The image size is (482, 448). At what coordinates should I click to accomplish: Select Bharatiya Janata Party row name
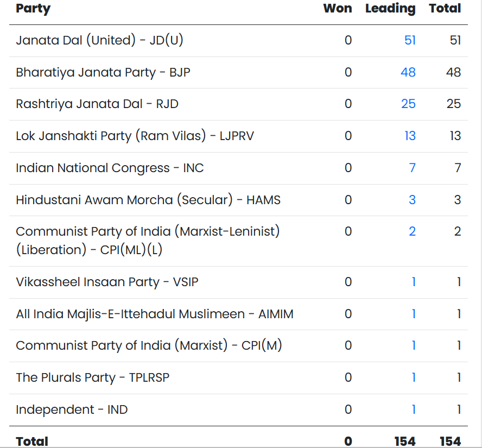[x=103, y=72]
